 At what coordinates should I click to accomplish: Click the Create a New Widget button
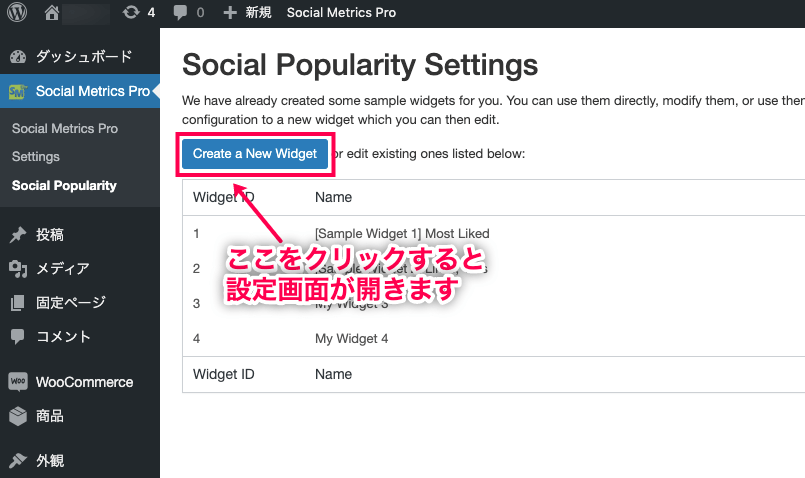pos(254,154)
